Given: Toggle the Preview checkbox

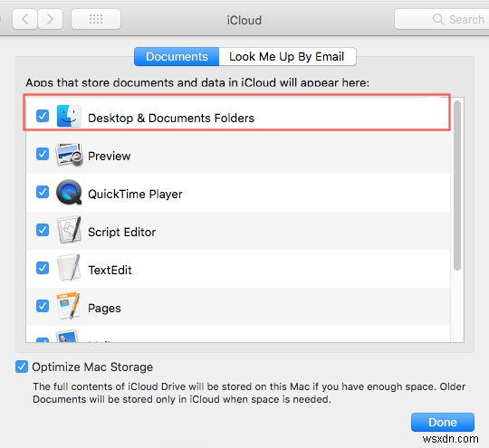Looking at the screenshot, I should click(x=43, y=154).
